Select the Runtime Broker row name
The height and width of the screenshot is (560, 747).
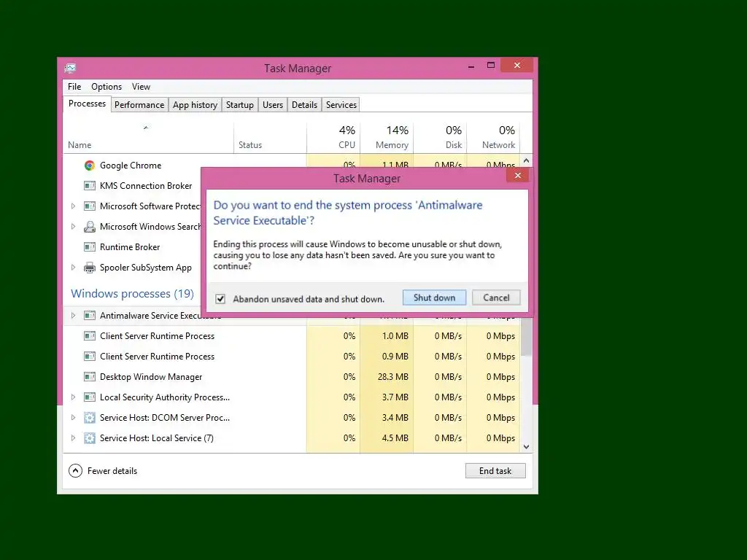[x=130, y=247]
